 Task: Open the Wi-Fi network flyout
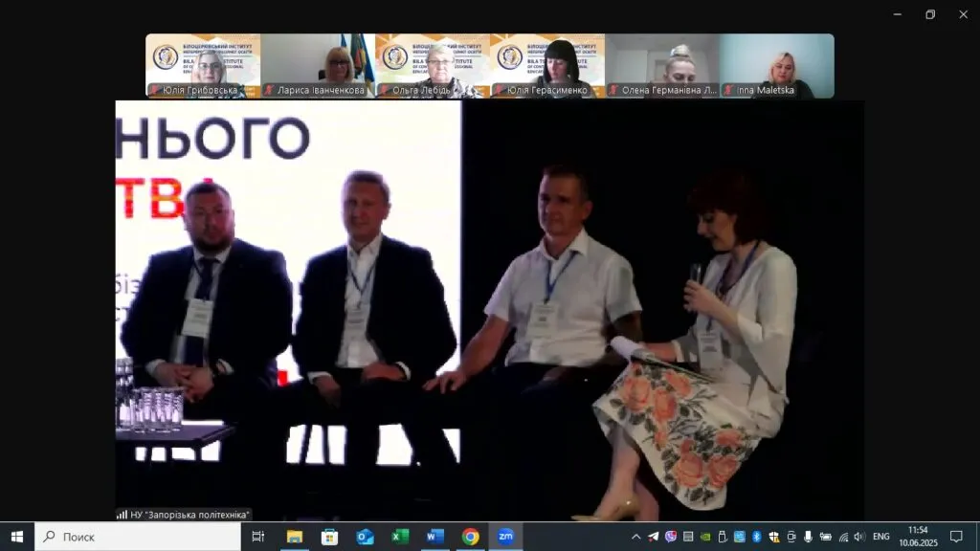click(x=843, y=537)
